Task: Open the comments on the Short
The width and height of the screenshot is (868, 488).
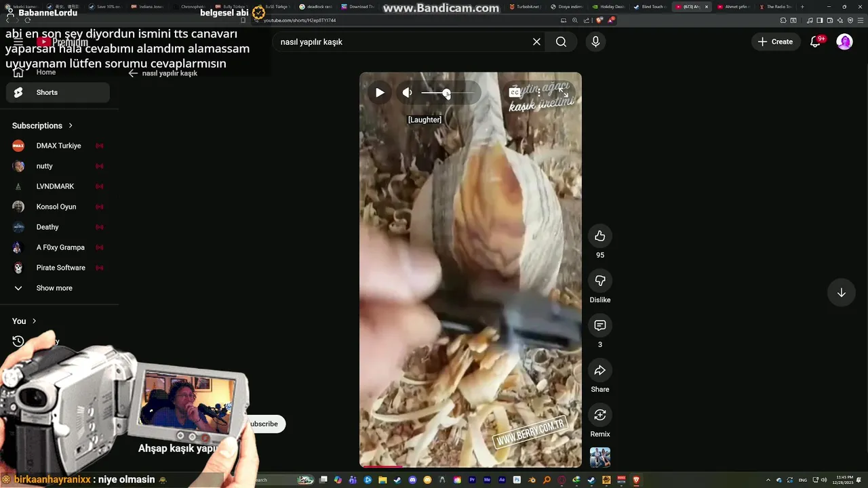Action: (x=600, y=325)
